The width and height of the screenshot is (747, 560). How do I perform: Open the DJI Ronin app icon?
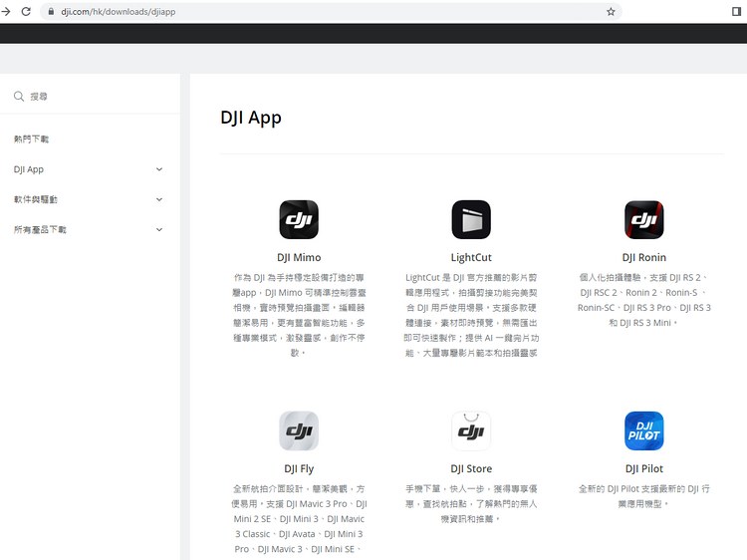pos(643,219)
